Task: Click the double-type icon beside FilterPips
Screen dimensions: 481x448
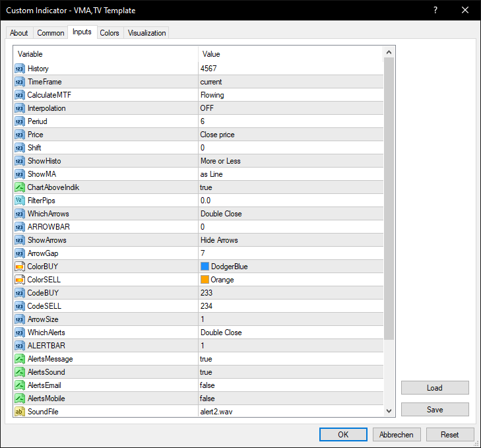Action: (x=20, y=201)
